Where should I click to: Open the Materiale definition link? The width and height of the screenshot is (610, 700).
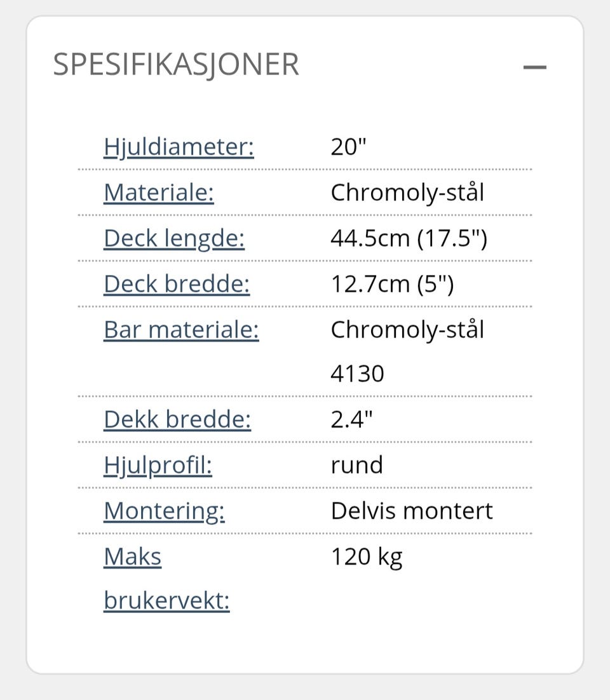click(x=158, y=192)
